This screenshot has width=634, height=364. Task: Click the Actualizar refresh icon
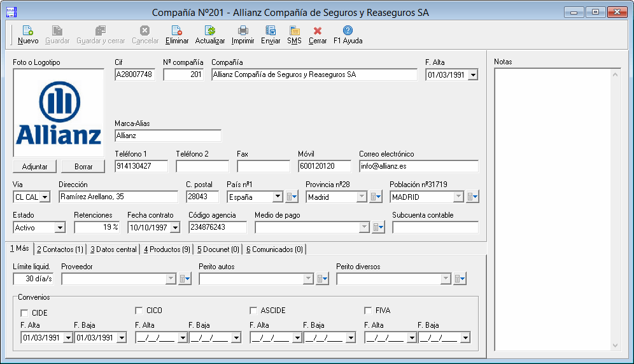point(210,31)
